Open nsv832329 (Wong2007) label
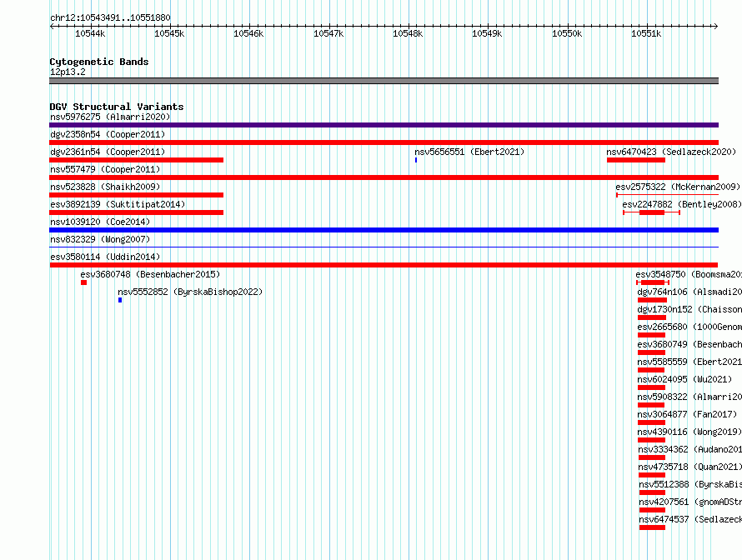The height and width of the screenshot is (560, 742). click(x=100, y=239)
